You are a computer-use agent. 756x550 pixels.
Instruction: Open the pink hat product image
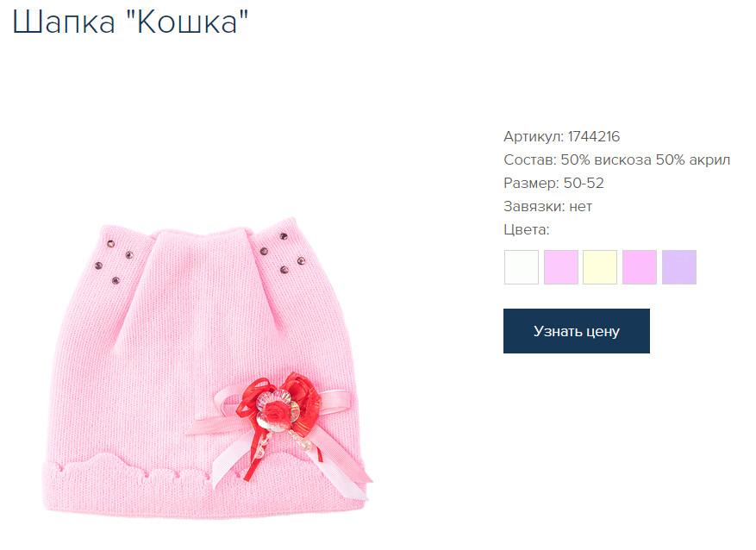click(x=208, y=369)
